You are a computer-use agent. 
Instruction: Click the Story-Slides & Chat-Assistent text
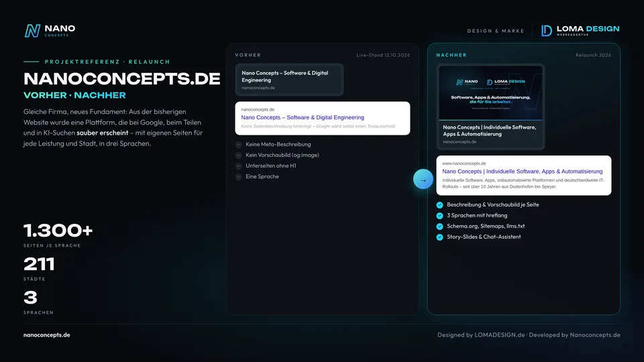484,237
